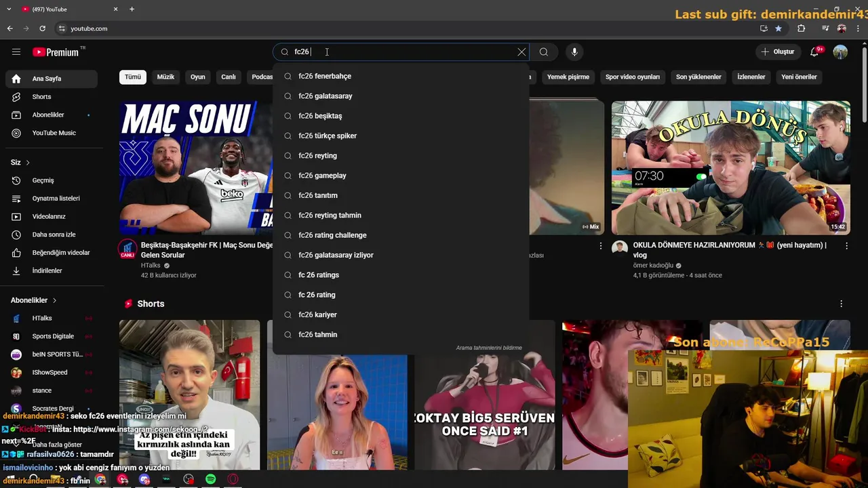Open the notifications bell
The width and height of the screenshot is (868, 488).
(x=815, y=52)
